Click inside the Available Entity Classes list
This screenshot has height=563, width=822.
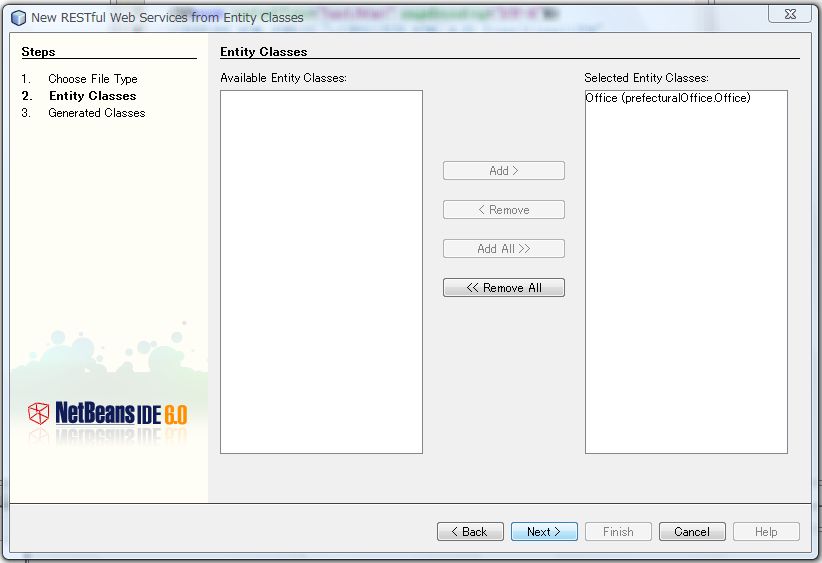coord(321,270)
